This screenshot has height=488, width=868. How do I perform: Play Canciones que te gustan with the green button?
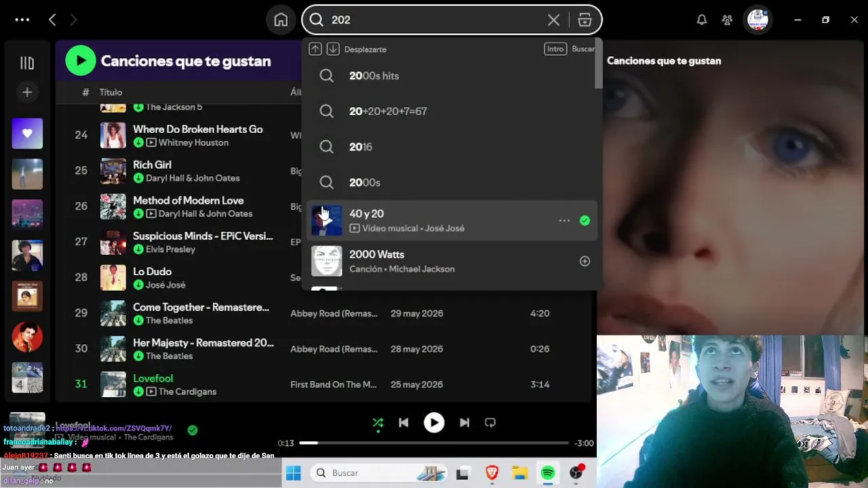[x=81, y=61]
